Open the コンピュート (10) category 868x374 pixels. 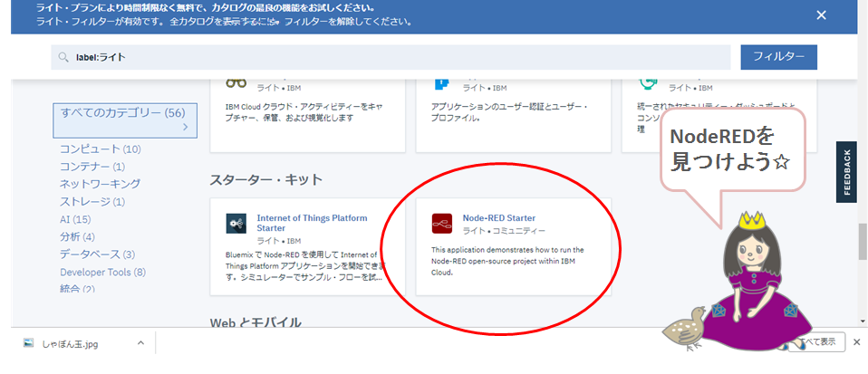tap(101, 149)
